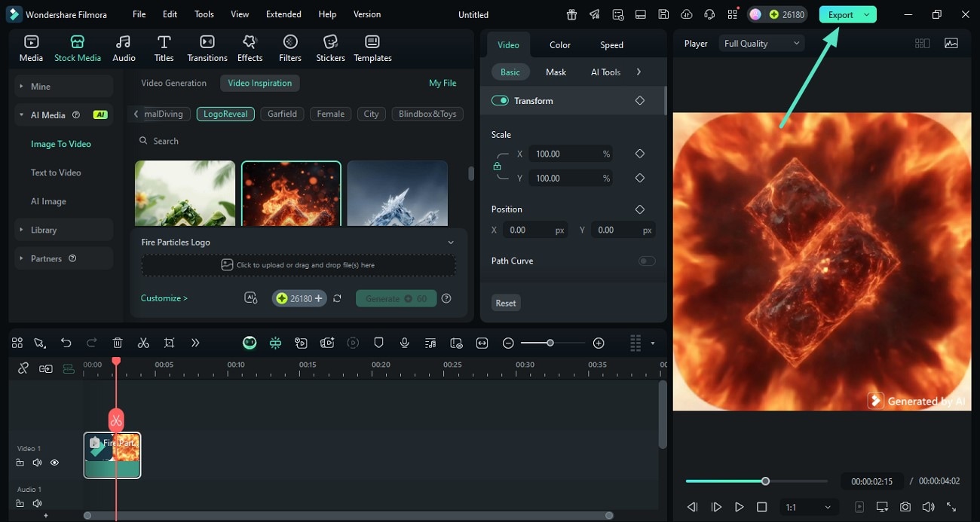Open the Extended menu
Image resolution: width=980 pixels, height=522 pixels.
[283, 14]
